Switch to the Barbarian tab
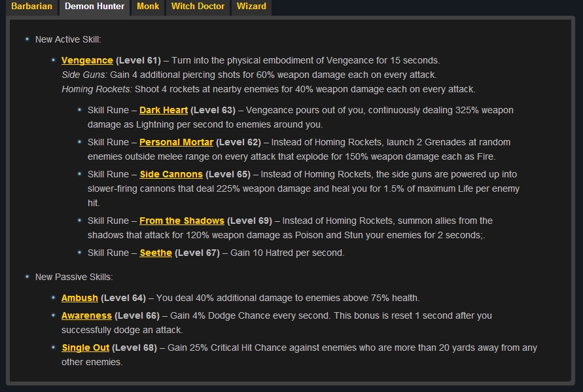Viewport: 583px width, 392px height. [31, 7]
